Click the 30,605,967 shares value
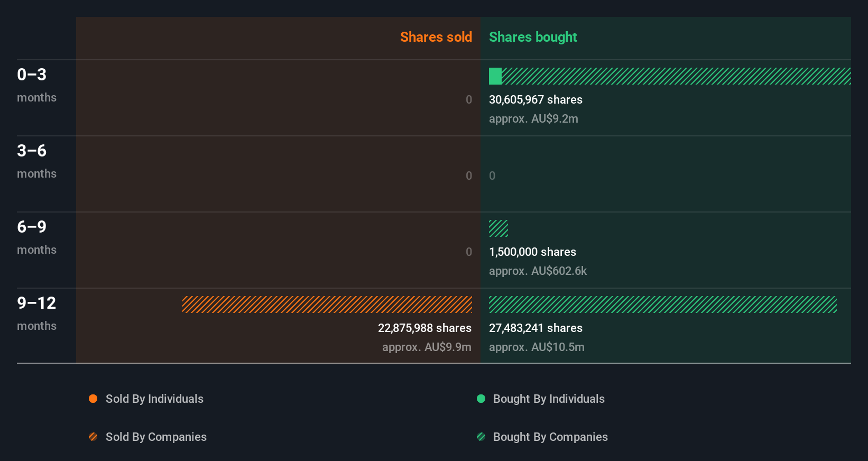 535,99
